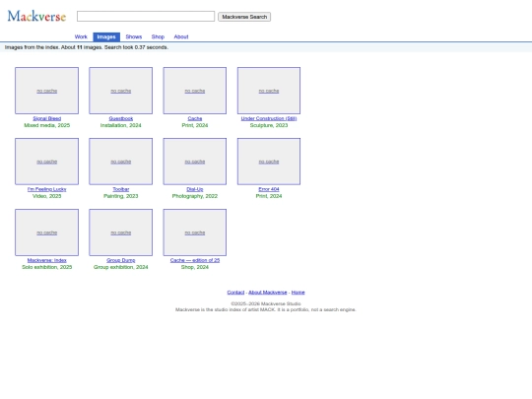This screenshot has width=532, height=399.
Task: Click the Cache link above Print, 2024
Action: [195, 118]
